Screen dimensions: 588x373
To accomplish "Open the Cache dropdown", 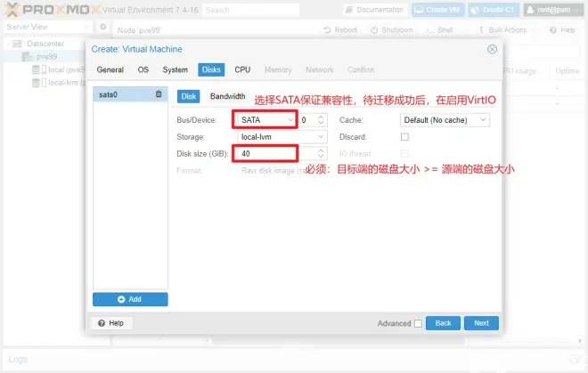I will (x=445, y=119).
